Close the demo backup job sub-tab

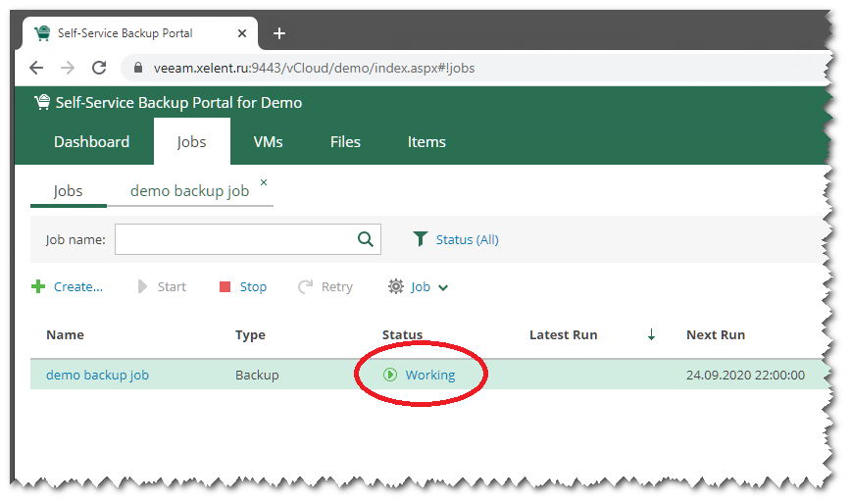(x=264, y=182)
